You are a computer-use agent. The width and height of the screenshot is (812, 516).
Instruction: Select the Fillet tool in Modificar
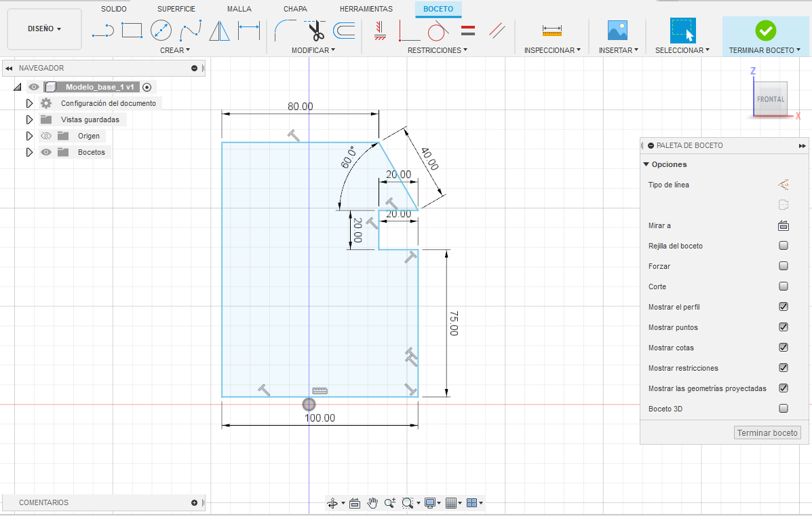click(285, 31)
